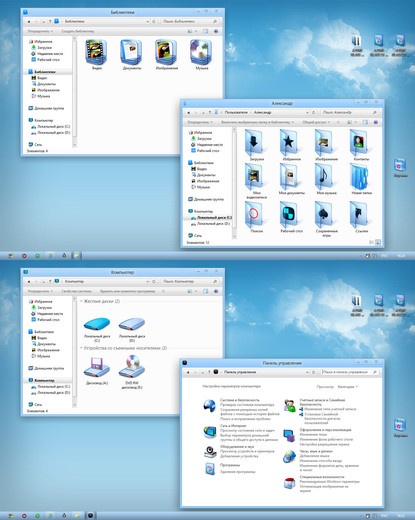
Task: Click Создать библиотеку in Библиотеки command bar
Action: point(78,31)
